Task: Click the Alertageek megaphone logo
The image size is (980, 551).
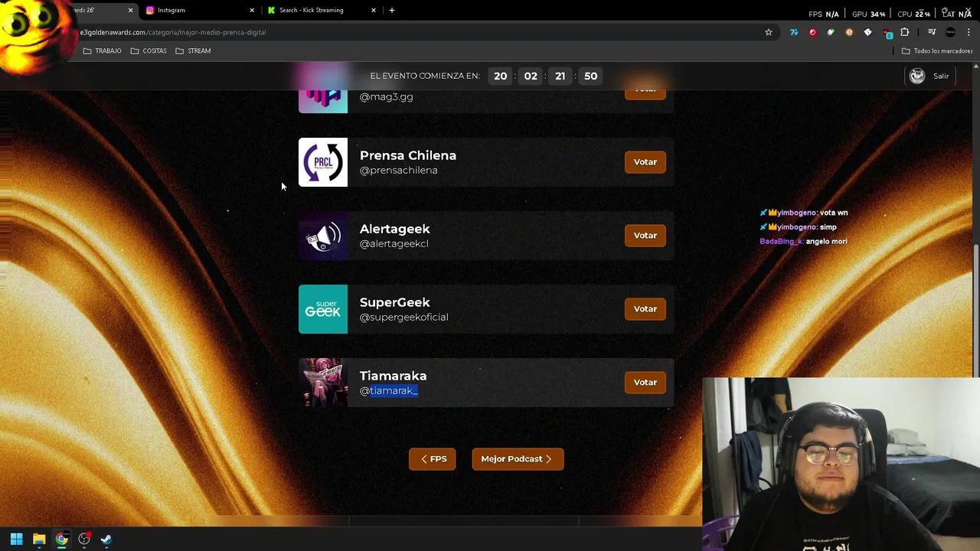Action: click(323, 236)
